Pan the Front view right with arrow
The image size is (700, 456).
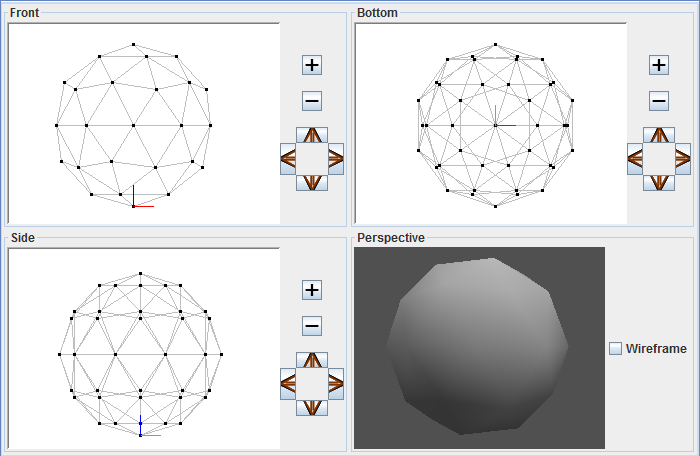pos(336,159)
